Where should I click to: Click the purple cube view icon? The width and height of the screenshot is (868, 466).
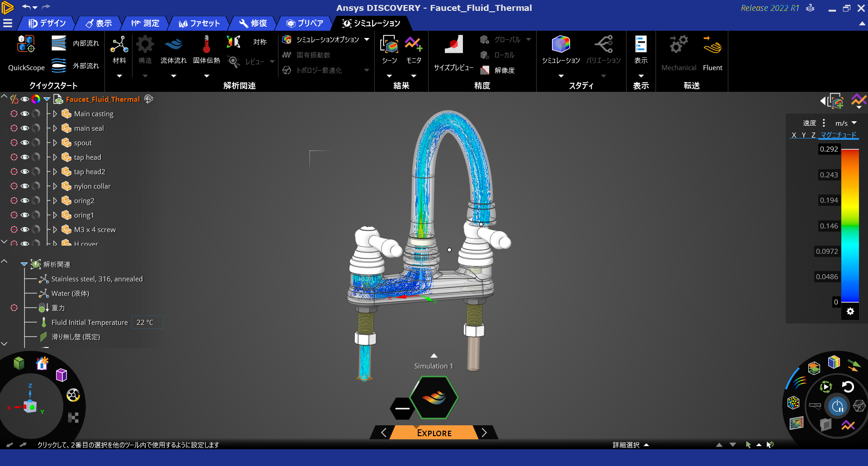point(61,375)
